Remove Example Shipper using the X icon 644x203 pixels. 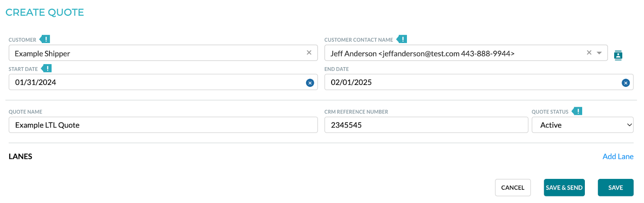[309, 53]
